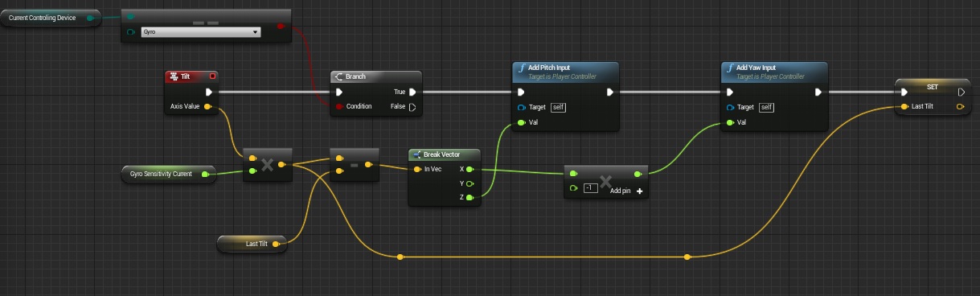Click the Val pin on Add Yaw Input

[x=730, y=122]
